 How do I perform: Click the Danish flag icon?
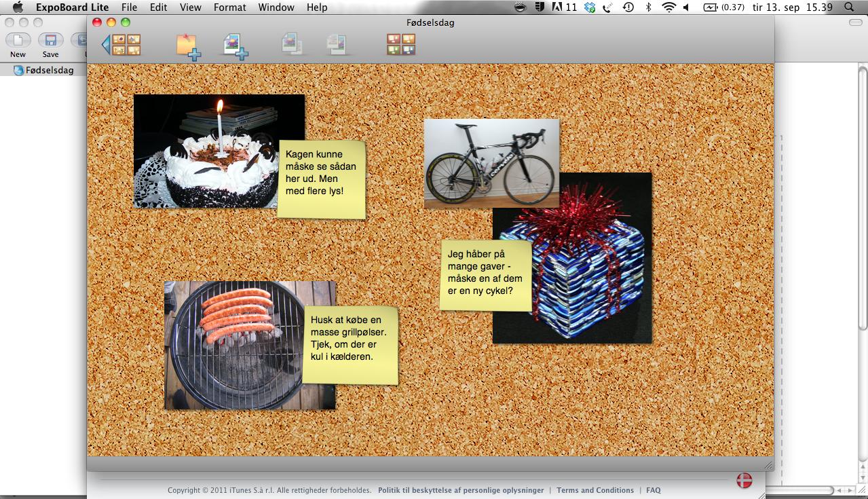(744, 480)
